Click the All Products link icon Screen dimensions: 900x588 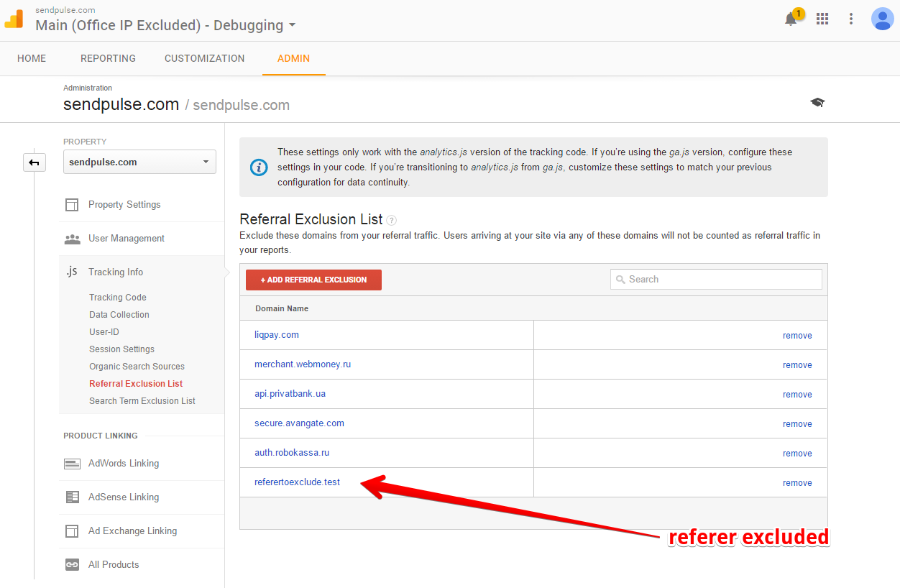tap(72, 565)
